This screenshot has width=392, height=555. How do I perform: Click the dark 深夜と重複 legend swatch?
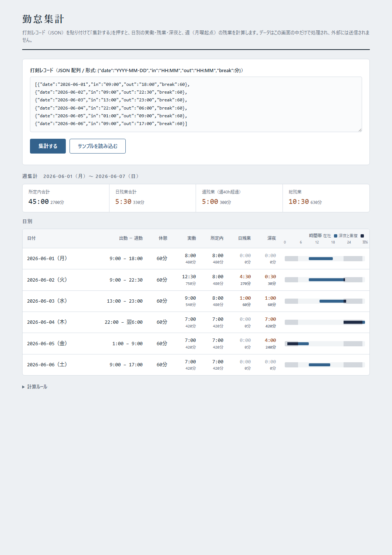pos(362,236)
